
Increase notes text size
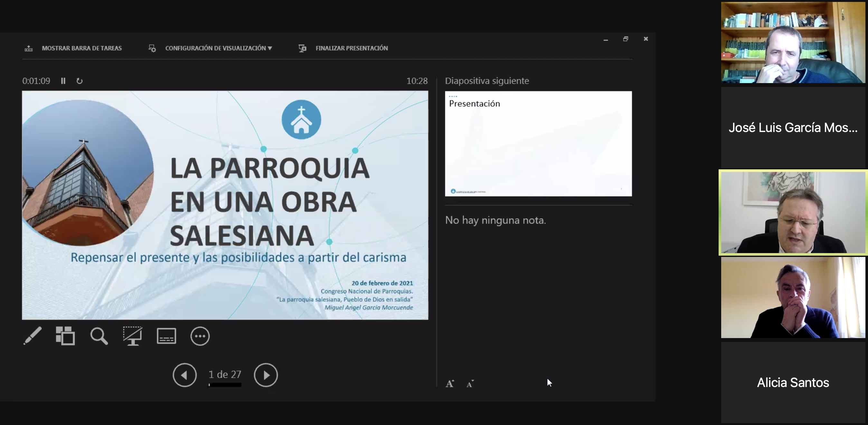click(x=450, y=383)
